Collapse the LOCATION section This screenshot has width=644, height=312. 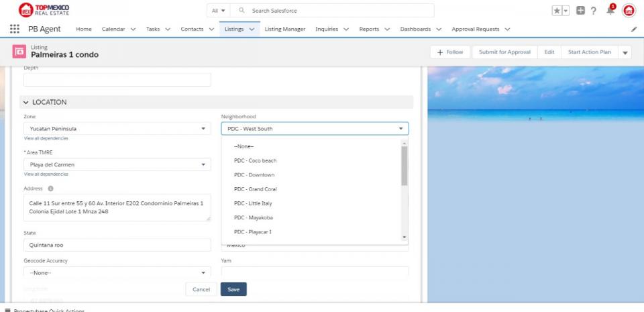(x=27, y=102)
